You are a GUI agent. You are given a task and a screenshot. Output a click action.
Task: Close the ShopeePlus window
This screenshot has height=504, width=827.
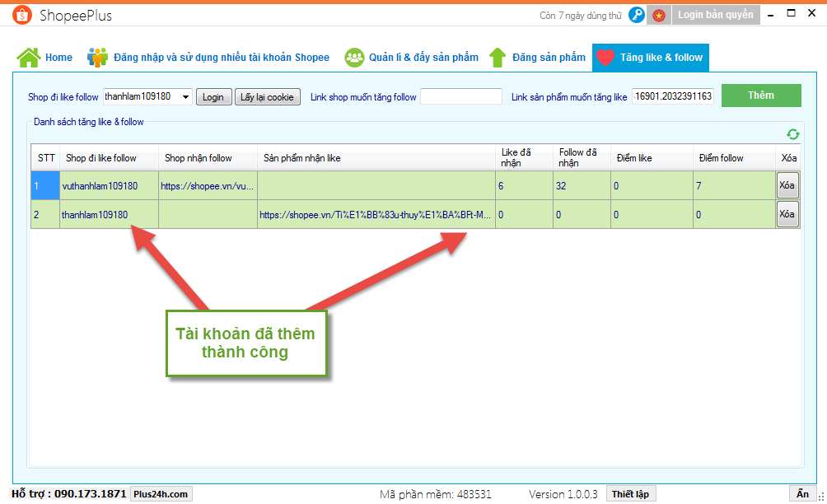(x=811, y=13)
